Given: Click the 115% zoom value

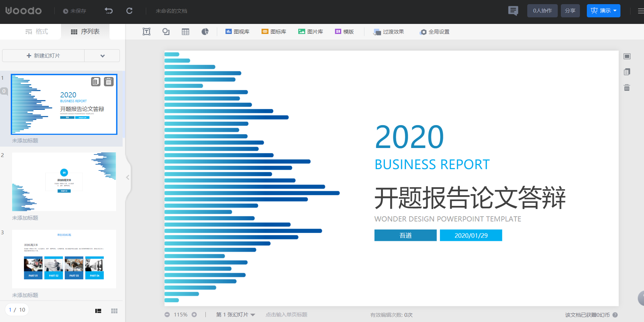Looking at the screenshot, I should (180, 315).
